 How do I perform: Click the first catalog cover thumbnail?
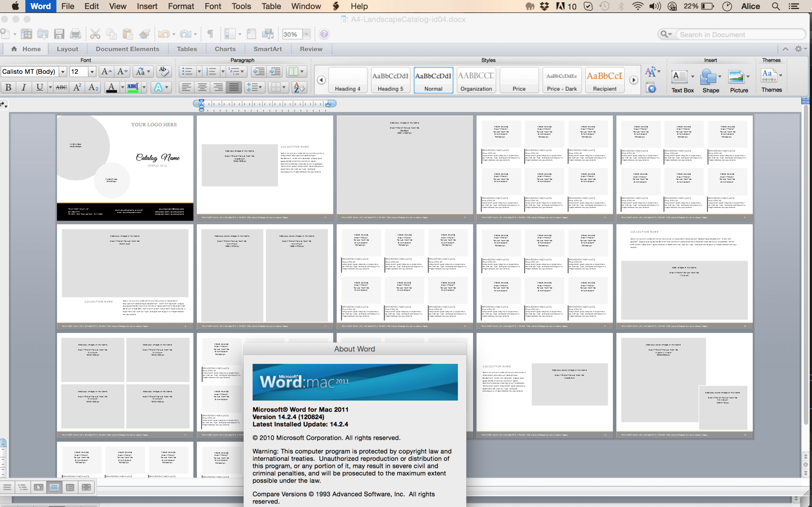[x=125, y=166]
